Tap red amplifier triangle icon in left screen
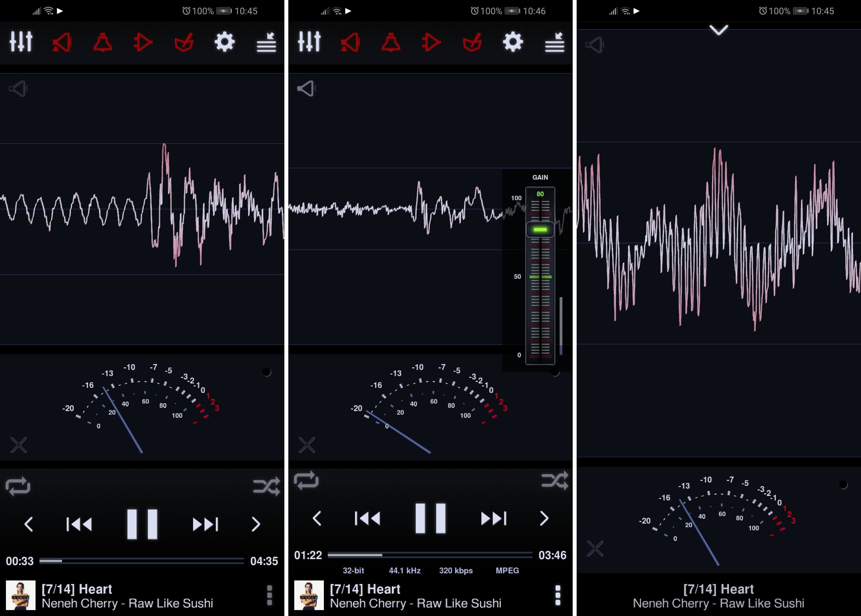Viewport: 861px width, 616px height. [x=143, y=42]
